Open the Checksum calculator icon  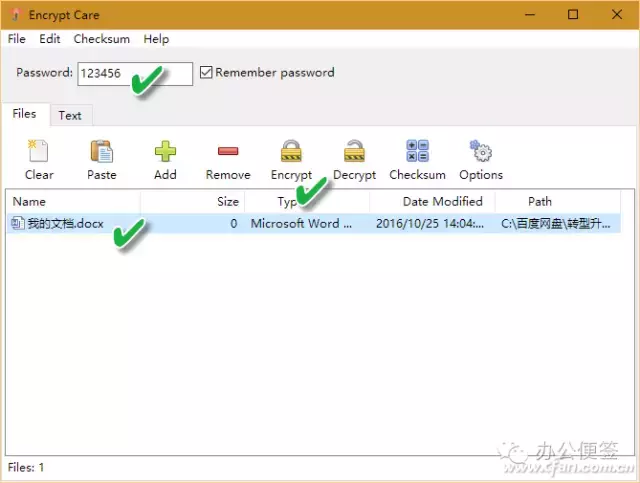417,151
